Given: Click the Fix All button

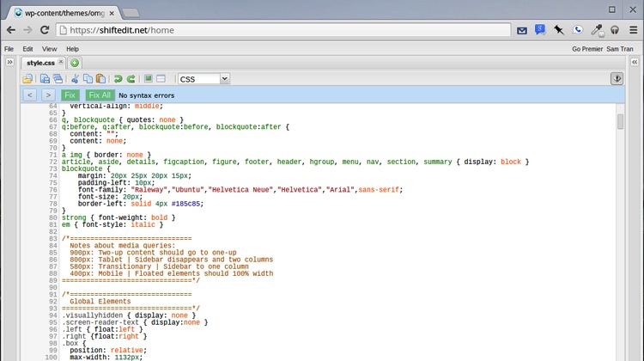Looking at the screenshot, I should tap(100, 95).
